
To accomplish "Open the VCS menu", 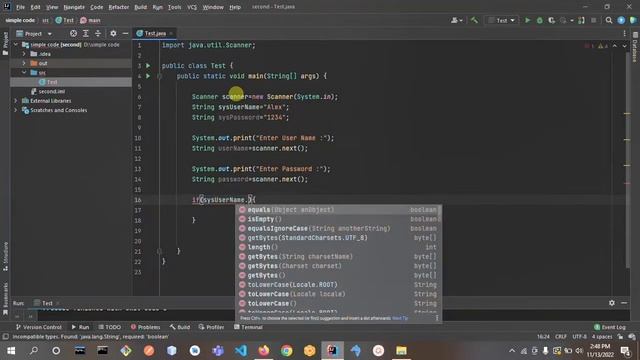I will 192,7.
